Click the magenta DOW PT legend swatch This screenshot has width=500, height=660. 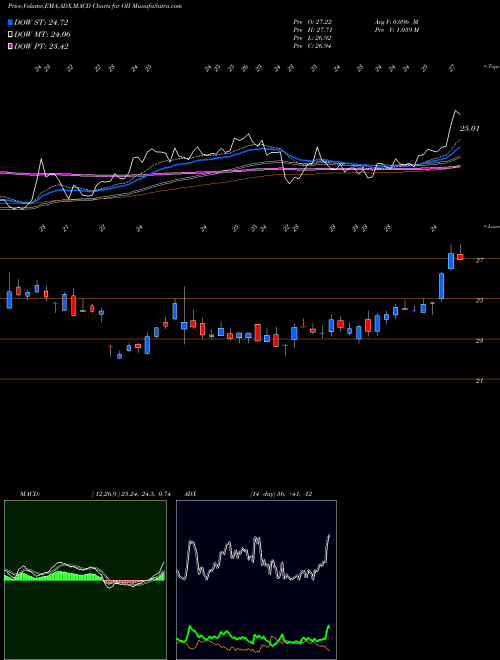pos(10,46)
